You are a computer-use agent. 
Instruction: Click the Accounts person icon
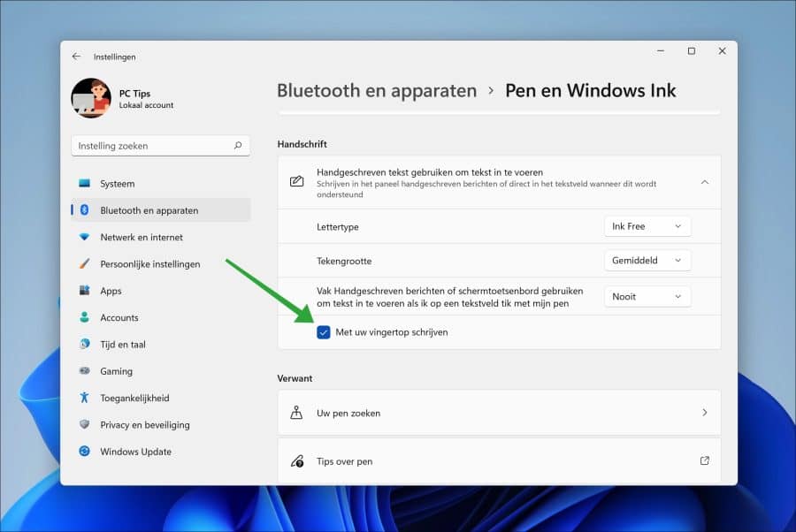[x=84, y=317]
